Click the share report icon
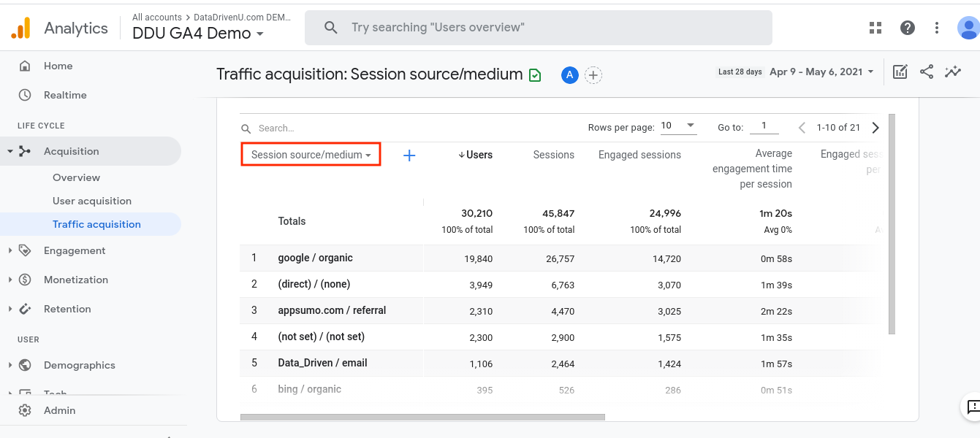This screenshot has width=980, height=438. [927, 72]
